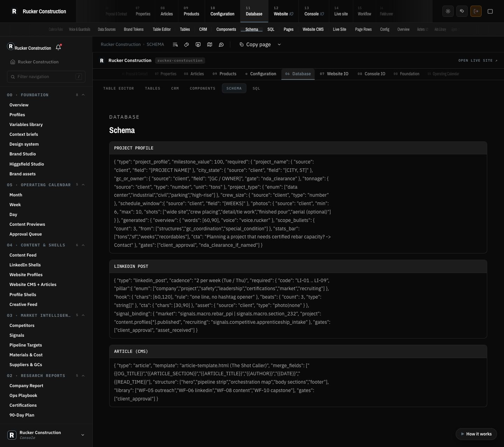The width and height of the screenshot is (504, 447).
Task: Open Pipeline Targets in the sidebar
Action: pos(26,345)
